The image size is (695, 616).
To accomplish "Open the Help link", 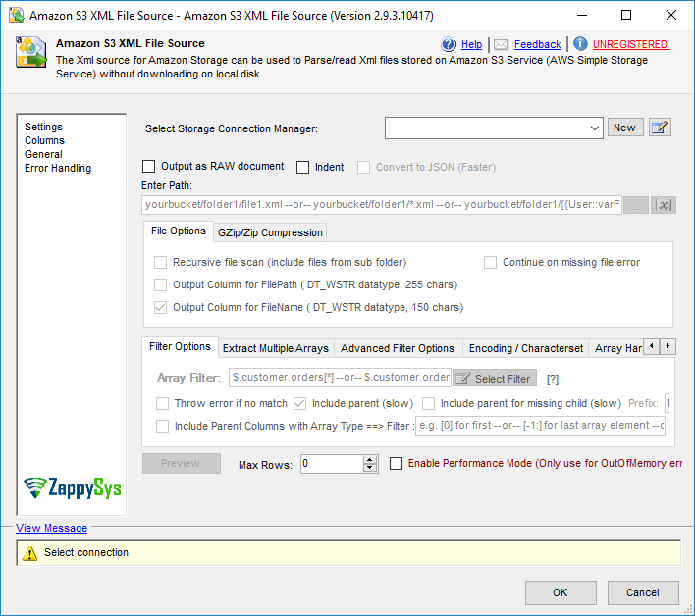I will (471, 44).
